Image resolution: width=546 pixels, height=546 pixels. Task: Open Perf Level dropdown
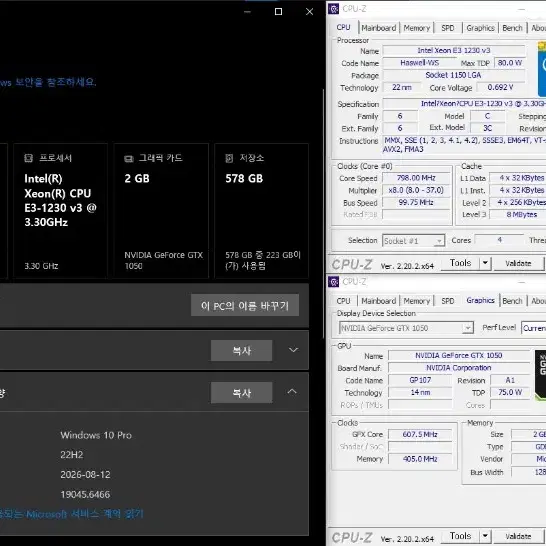534,328
